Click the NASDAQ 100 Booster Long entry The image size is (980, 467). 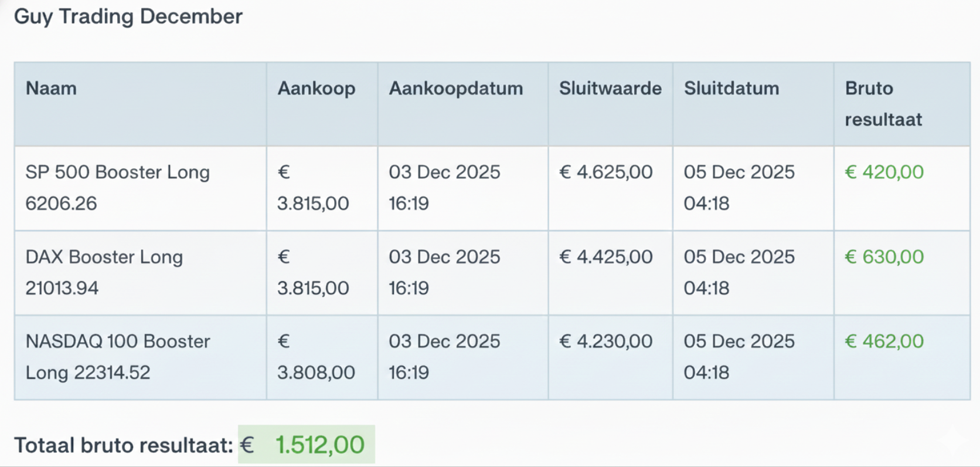coord(117,357)
